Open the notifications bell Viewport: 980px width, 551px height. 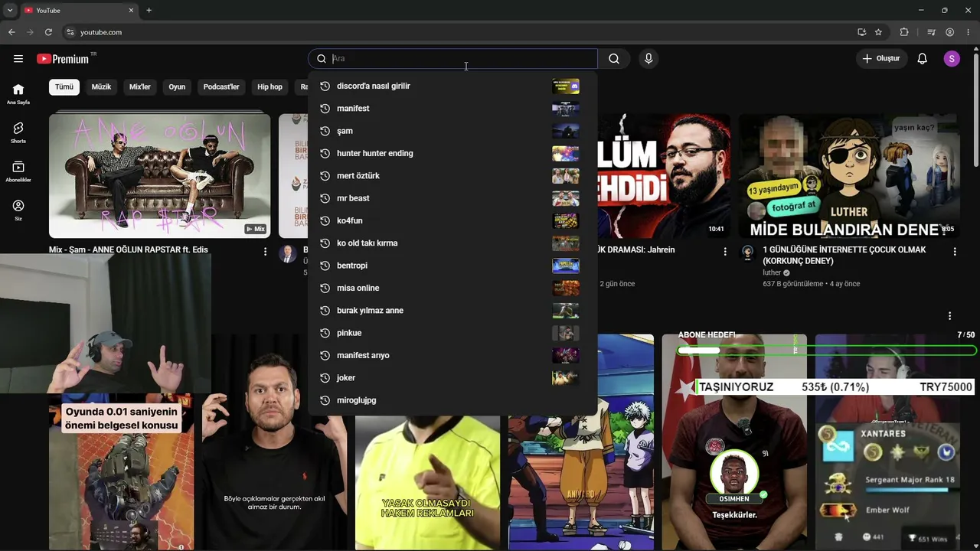pyautogui.click(x=923, y=59)
